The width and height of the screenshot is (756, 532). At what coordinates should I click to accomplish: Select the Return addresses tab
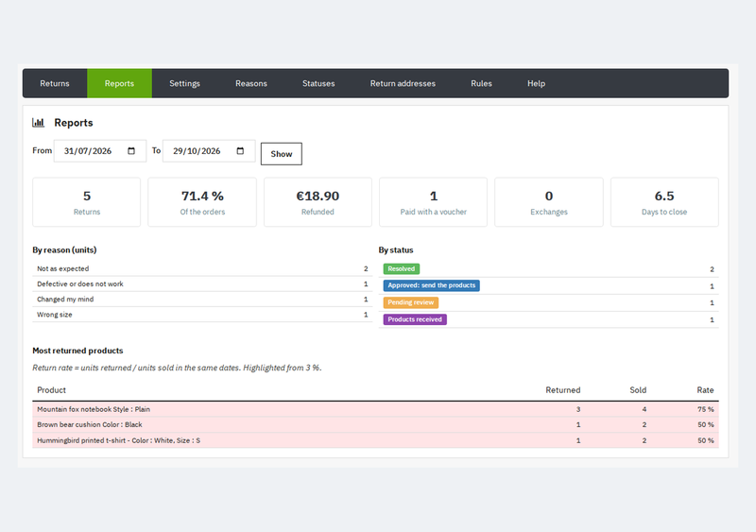coord(403,83)
